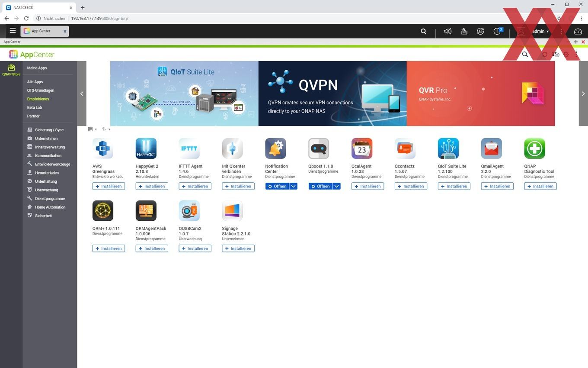
Task: Open HappyGet 2 app icon
Action: click(x=146, y=148)
